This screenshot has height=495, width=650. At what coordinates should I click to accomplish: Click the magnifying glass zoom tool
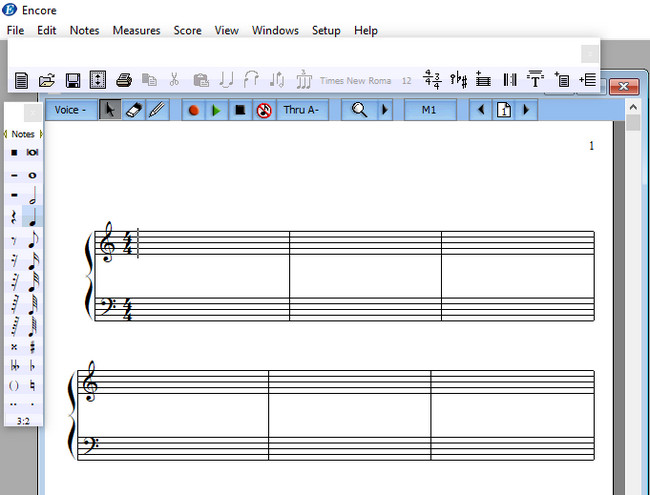[x=359, y=110]
